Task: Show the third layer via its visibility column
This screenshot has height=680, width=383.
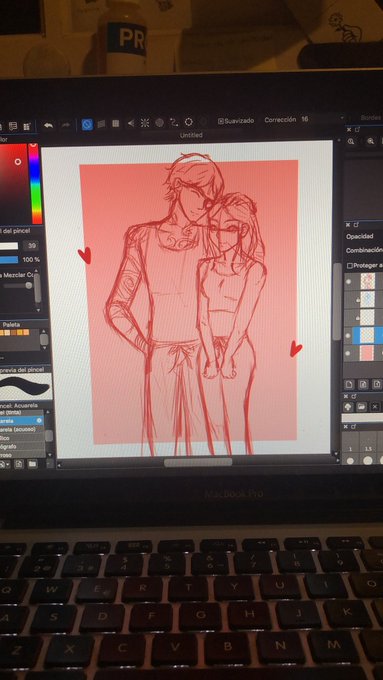Action: [x=348, y=317]
